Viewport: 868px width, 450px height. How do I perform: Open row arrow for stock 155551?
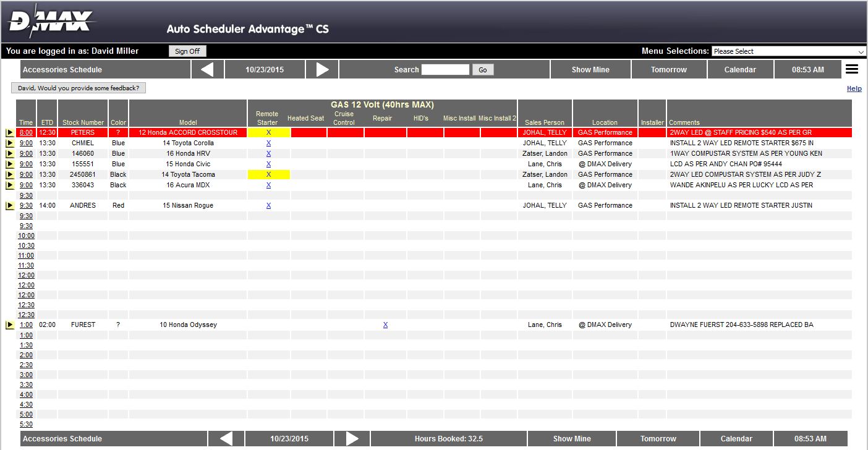tap(10, 164)
